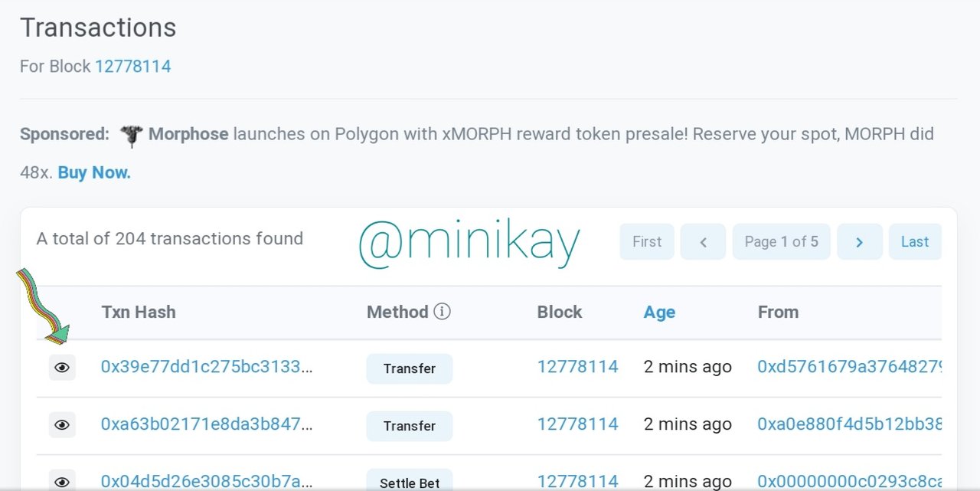Toggle eye icon for 0xa63b02171e8da3b847 row

[62, 425]
